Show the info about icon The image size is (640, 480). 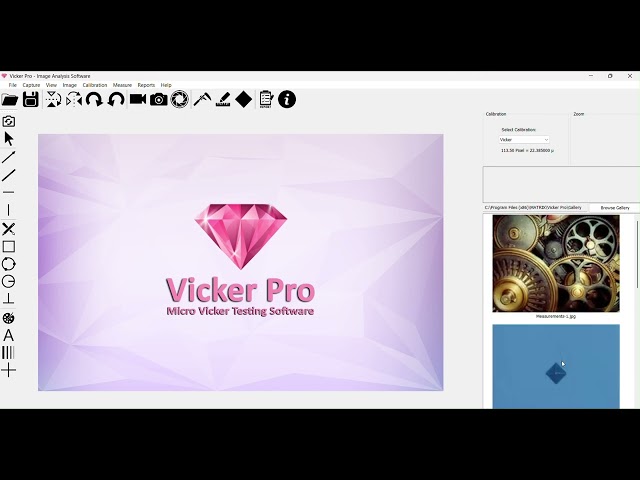[287, 100]
